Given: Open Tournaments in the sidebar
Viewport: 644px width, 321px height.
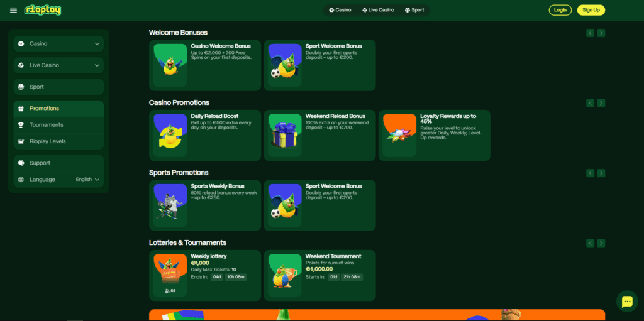Looking at the screenshot, I should pyautogui.click(x=58, y=125).
